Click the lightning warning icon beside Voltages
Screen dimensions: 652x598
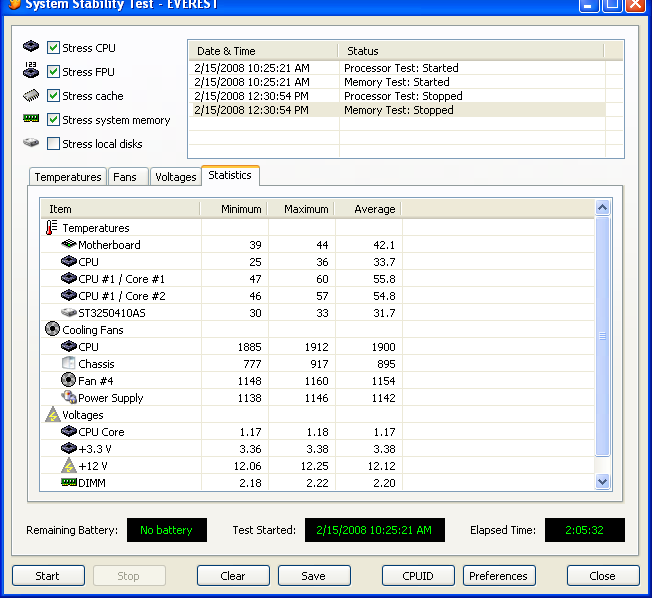(53, 415)
